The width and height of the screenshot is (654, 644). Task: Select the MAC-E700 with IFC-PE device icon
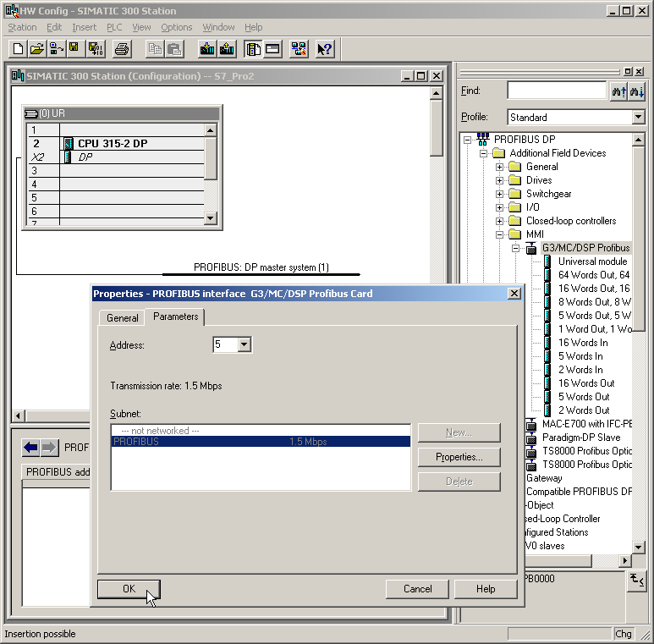click(x=531, y=424)
